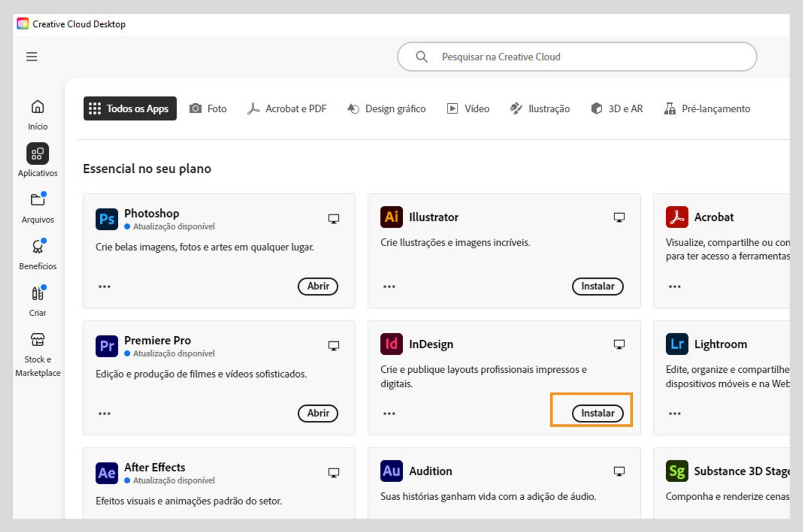Go to Início home in sidebar
The height and width of the screenshot is (532, 803).
coord(38,114)
